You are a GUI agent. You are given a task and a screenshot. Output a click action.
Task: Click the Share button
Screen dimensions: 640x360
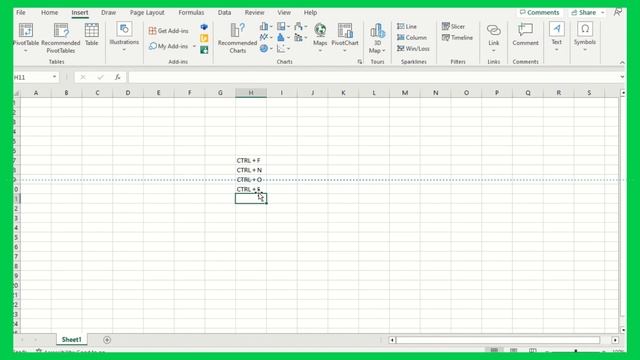coord(587,13)
